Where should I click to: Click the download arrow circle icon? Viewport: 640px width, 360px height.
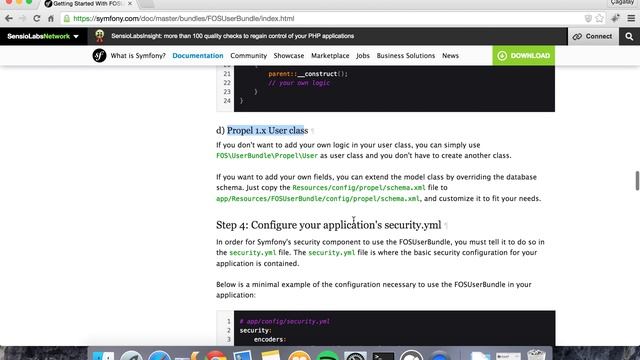click(x=502, y=56)
